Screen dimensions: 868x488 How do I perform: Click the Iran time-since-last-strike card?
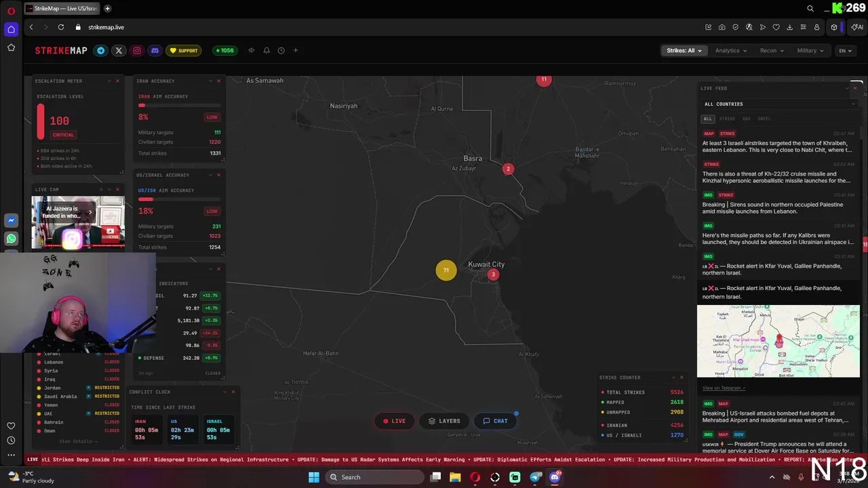click(x=147, y=429)
